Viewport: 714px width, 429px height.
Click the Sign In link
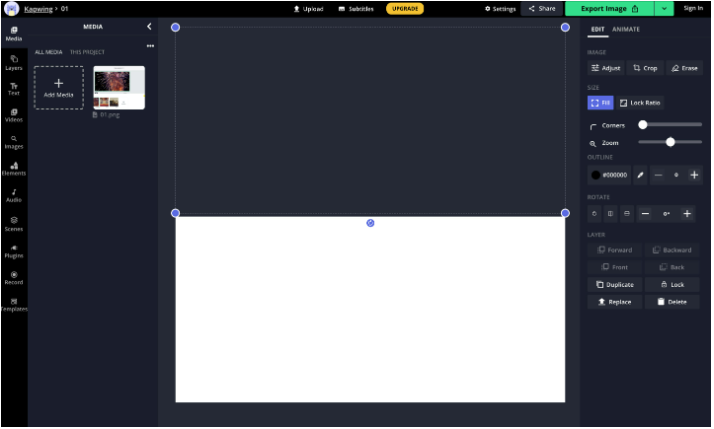point(693,8)
